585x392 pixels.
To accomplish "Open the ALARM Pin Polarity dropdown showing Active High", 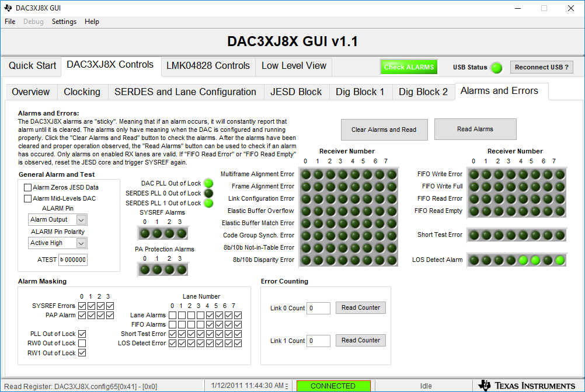I will point(58,243).
